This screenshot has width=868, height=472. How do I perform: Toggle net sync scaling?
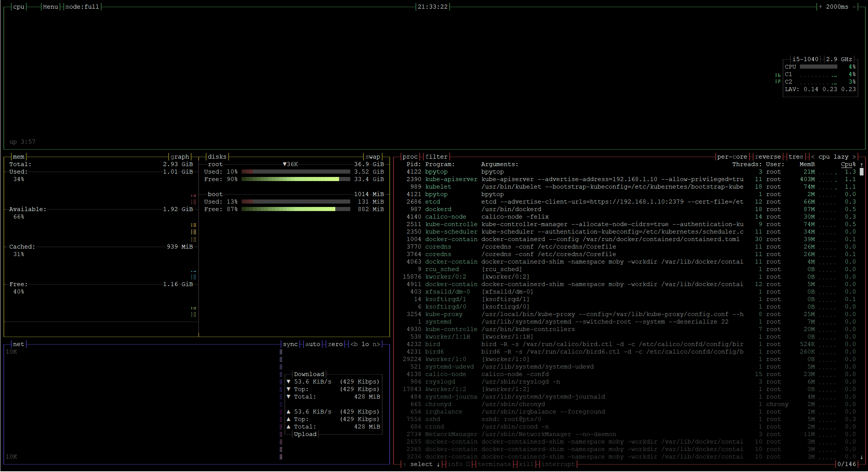[290, 344]
